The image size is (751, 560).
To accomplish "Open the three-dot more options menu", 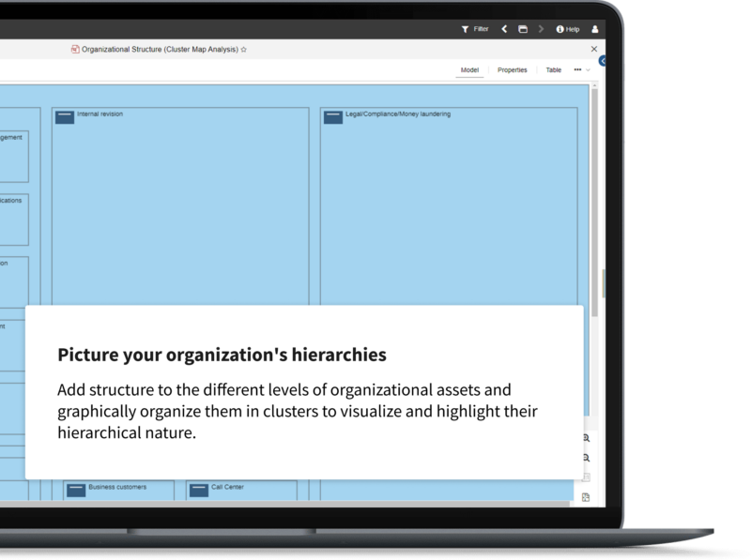I will [x=577, y=69].
